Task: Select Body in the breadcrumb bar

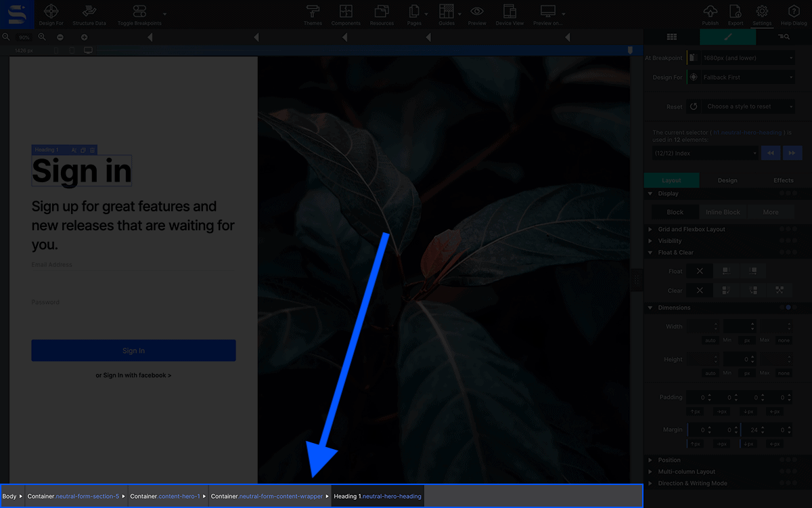Action: click(12, 496)
